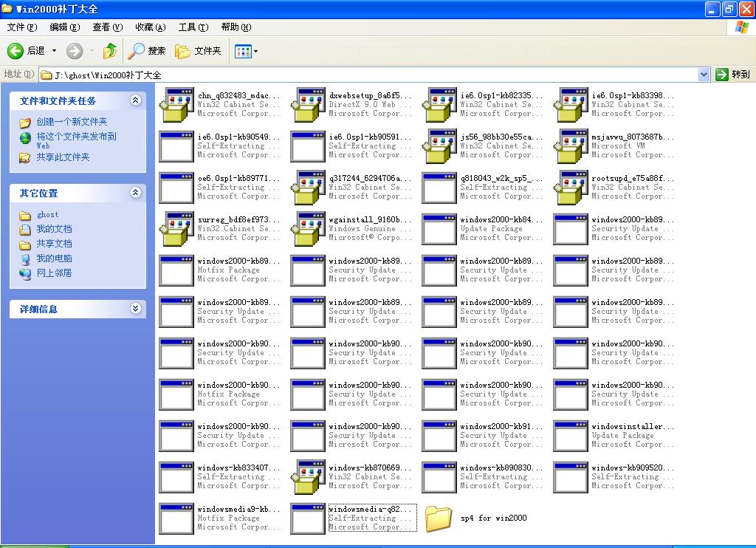Click the folder icon in title bar

tap(7, 9)
